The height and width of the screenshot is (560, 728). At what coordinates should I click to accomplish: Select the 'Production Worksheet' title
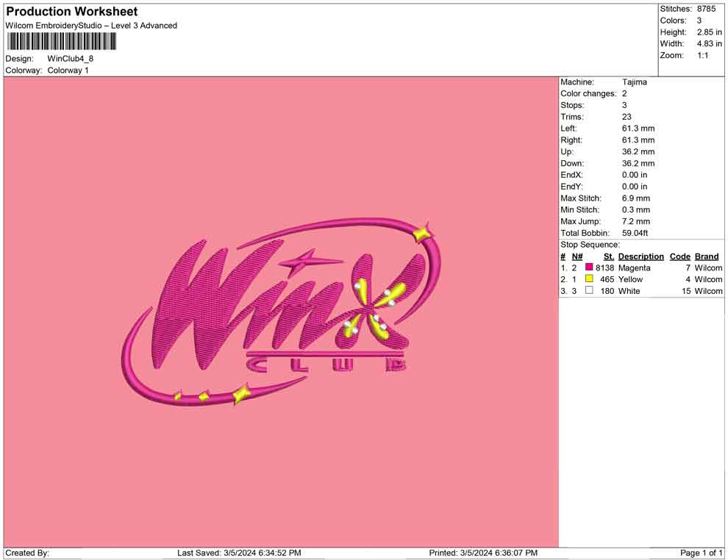click(72, 12)
